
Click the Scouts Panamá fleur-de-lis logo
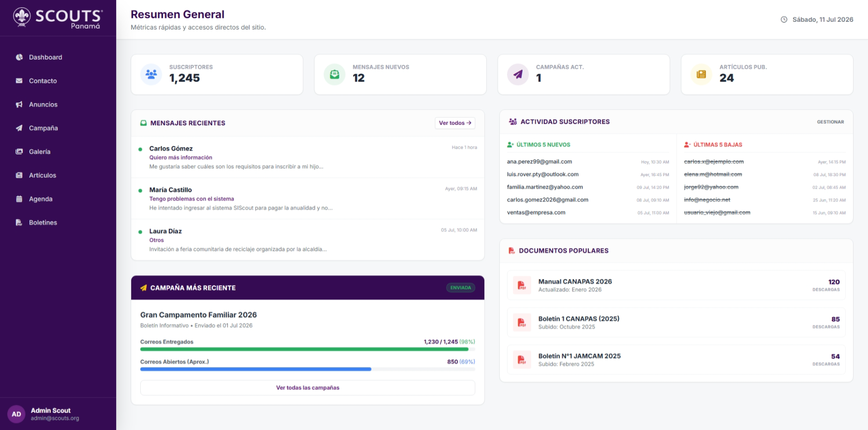point(22,17)
